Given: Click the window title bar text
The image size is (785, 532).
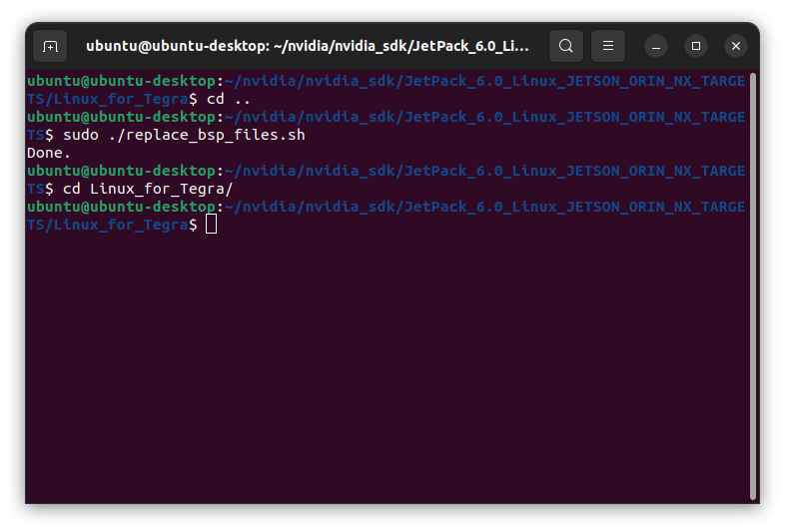Looking at the screenshot, I should coord(308,46).
